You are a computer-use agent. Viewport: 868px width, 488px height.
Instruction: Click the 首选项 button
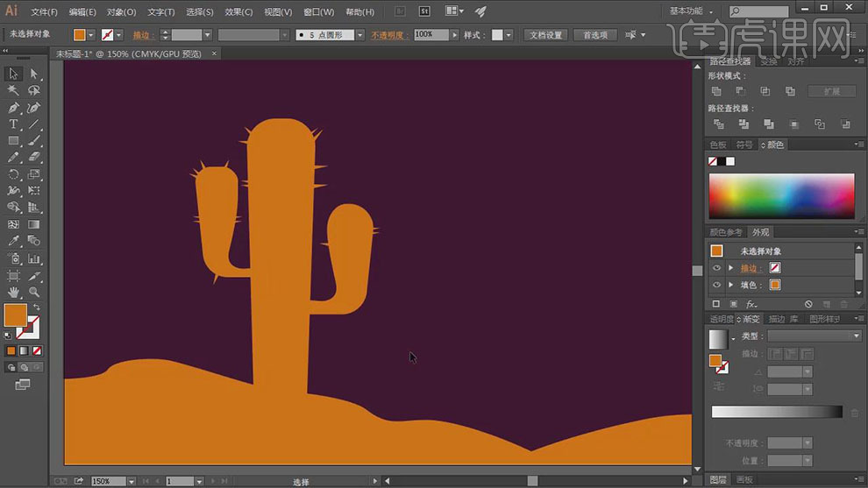594,35
